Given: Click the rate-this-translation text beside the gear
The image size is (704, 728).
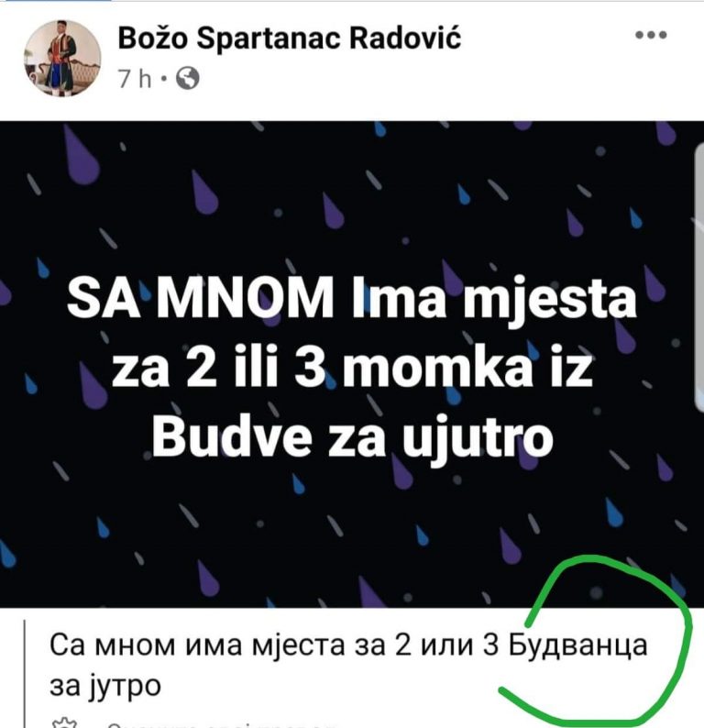Looking at the screenshot, I should pyautogui.click(x=220, y=724).
